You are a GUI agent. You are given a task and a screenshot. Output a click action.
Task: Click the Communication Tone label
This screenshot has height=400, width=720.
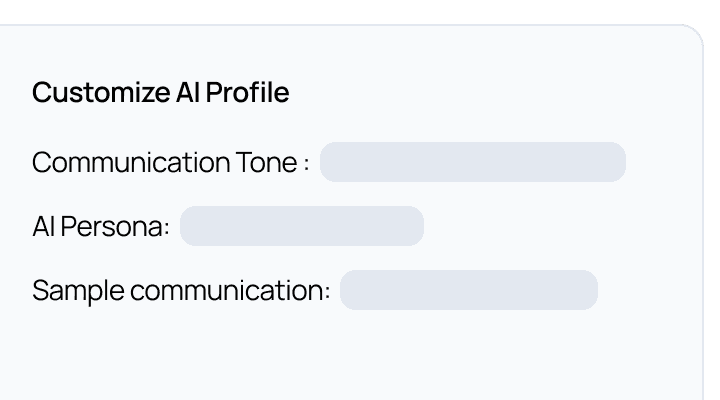click(170, 162)
